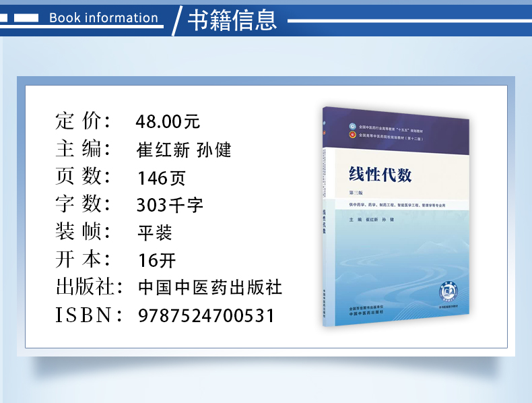Click the '线性代数' title on book cover
Viewport: 532px width, 403px height.
(380, 175)
